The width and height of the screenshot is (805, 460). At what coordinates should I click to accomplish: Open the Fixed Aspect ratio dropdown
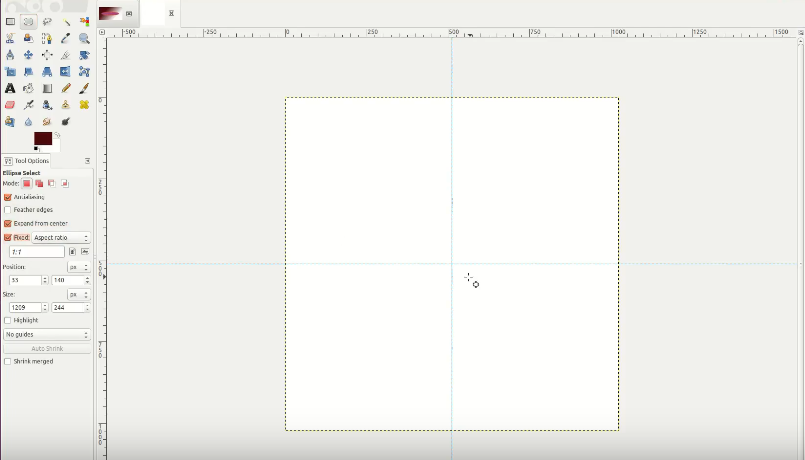pyautogui.click(x=61, y=238)
